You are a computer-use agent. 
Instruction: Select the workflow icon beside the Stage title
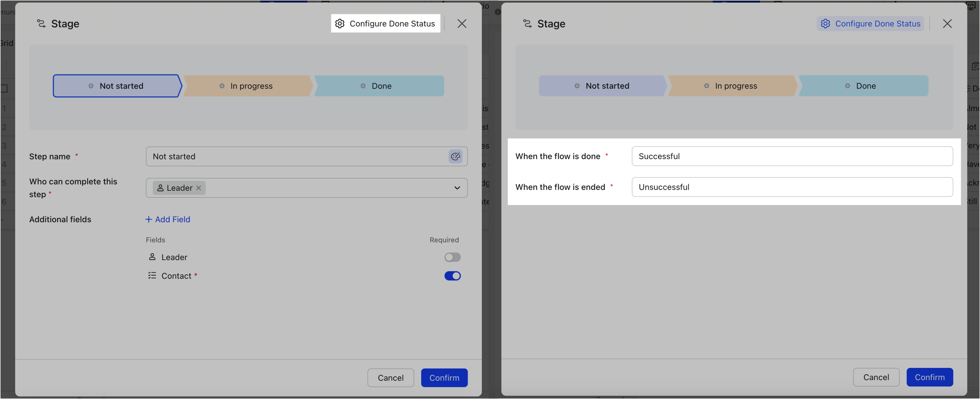42,23
